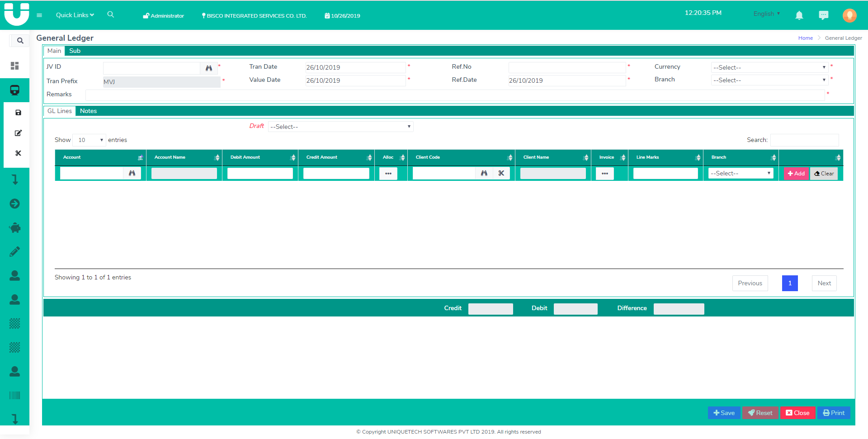Open the piggy bank sidebar icon
The width and height of the screenshot is (868, 439).
coord(15,227)
